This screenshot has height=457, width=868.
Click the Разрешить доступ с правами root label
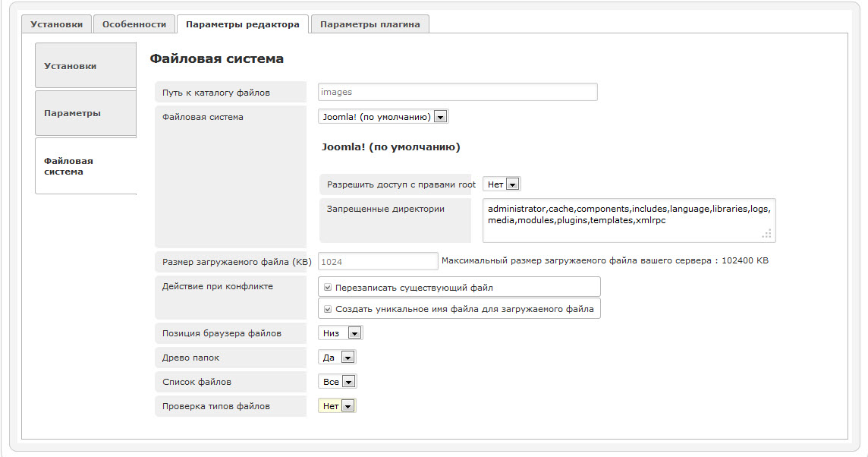(401, 184)
